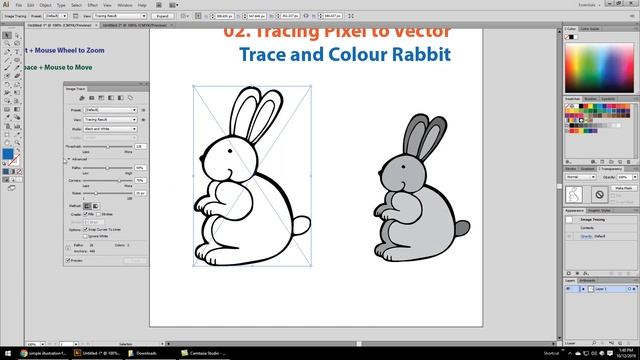Open the Mode dropdown showing Black and White
The height and width of the screenshot is (360, 640).
click(x=110, y=129)
